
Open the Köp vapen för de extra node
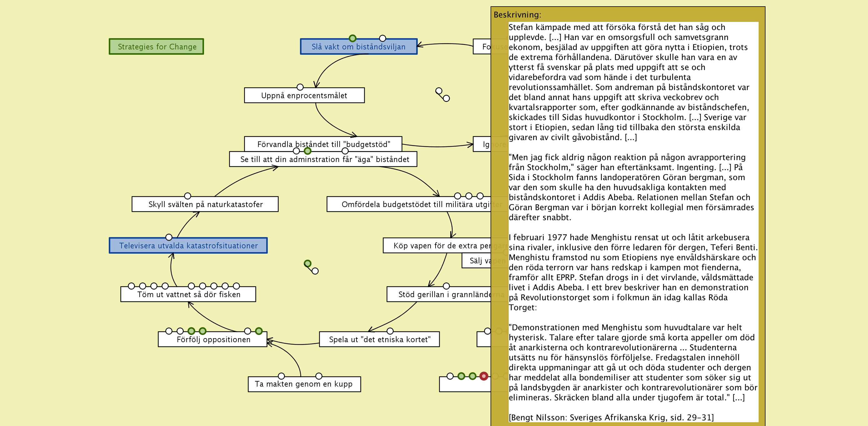tap(437, 246)
